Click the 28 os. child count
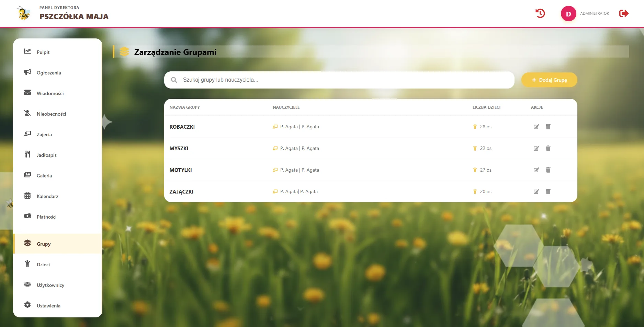This screenshot has height=327, width=644. click(486, 127)
